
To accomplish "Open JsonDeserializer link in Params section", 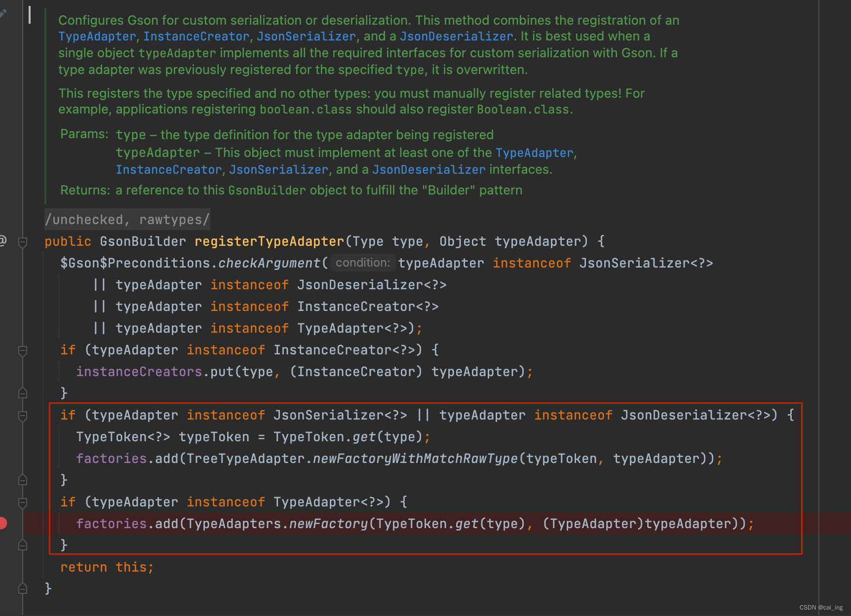I will [x=429, y=170].
